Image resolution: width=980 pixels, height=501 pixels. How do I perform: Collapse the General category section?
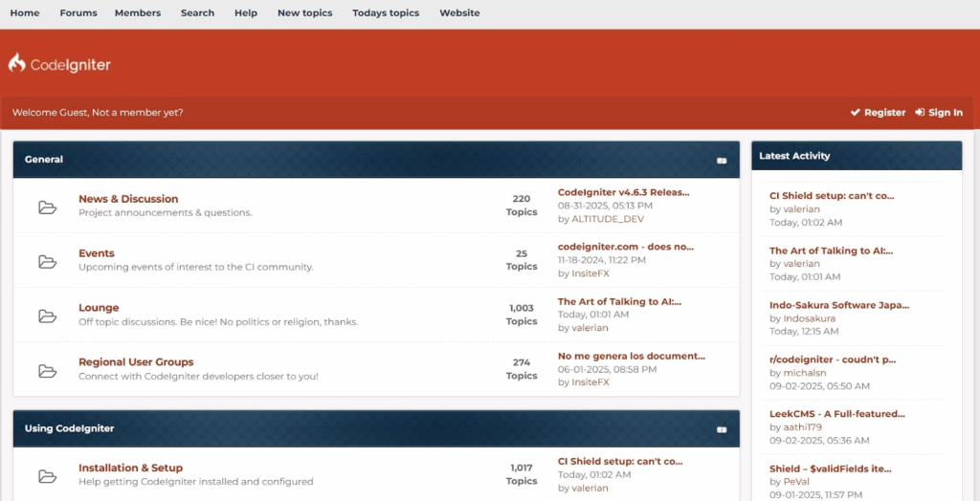click(x=722, y=161)
